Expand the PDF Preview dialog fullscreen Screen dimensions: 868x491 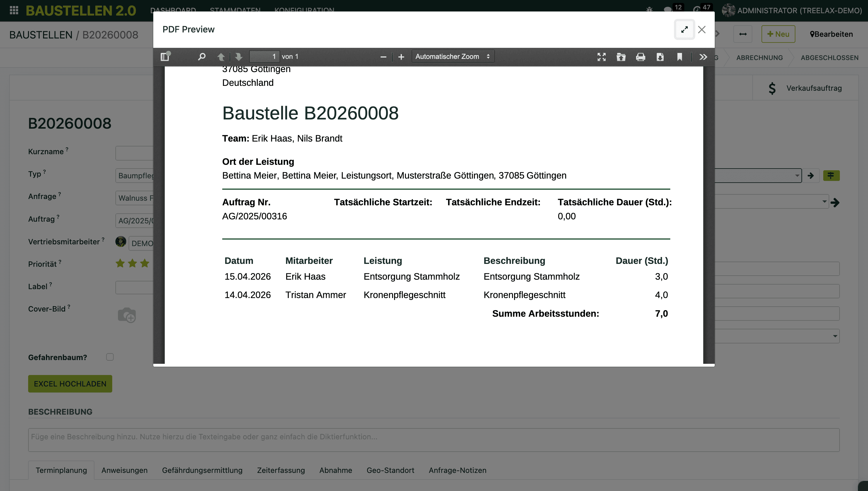[x=684, y=30]
